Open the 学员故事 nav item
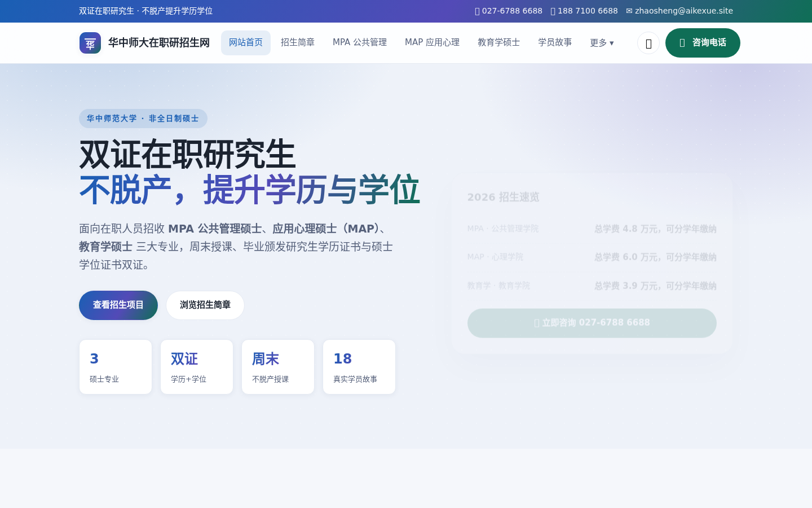 coord(555,43)
